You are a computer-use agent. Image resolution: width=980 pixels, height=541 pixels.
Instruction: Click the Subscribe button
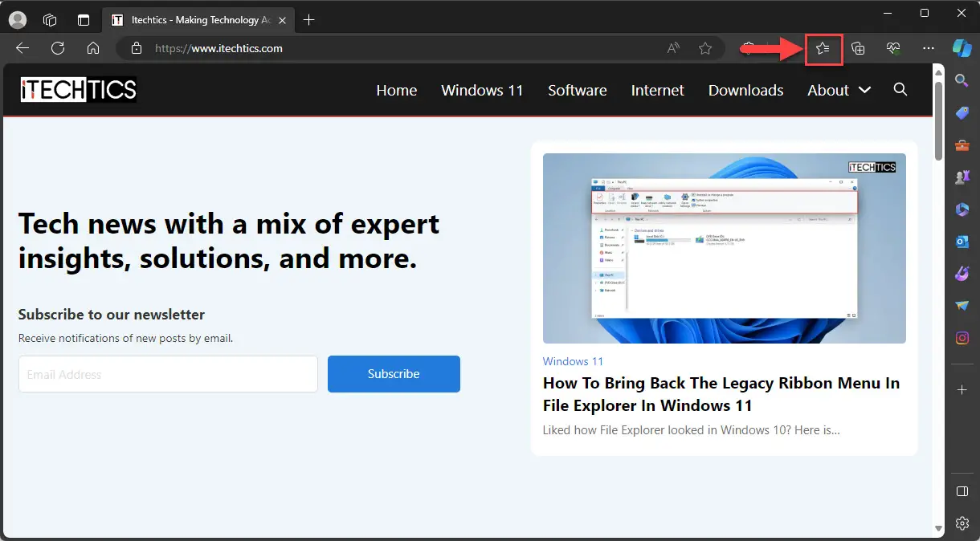coord(394,374)
